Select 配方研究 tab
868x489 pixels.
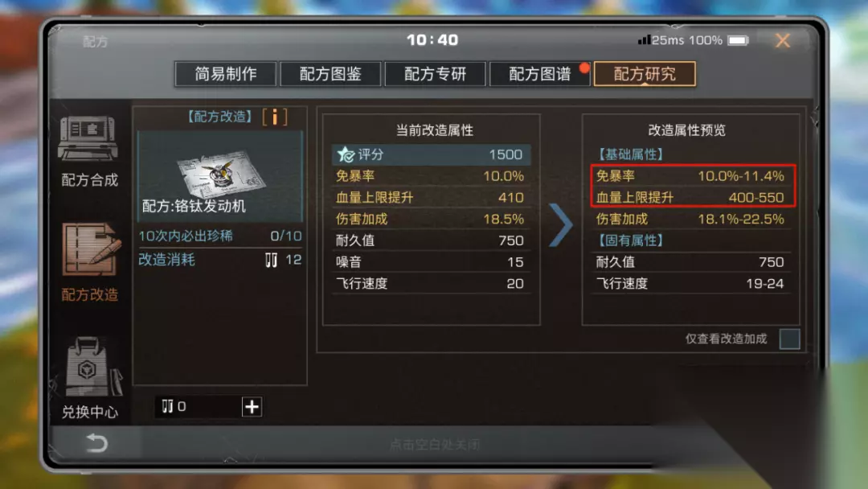645,74
